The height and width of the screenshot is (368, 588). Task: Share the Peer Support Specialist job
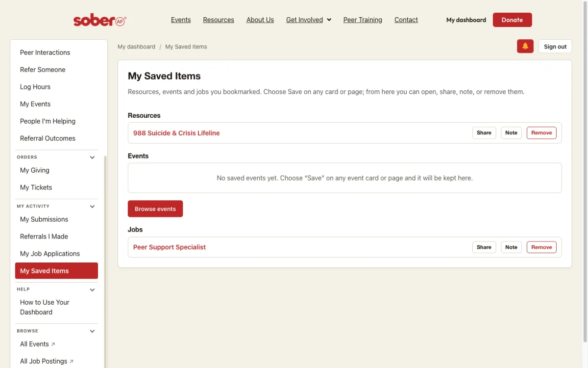(484, 247)
